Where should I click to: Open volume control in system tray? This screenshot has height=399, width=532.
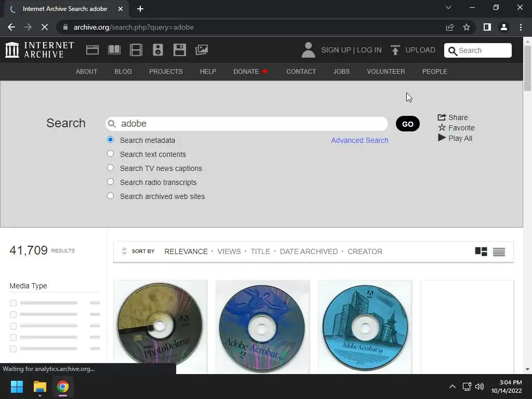pyautogui.click(x=480, y=387)
